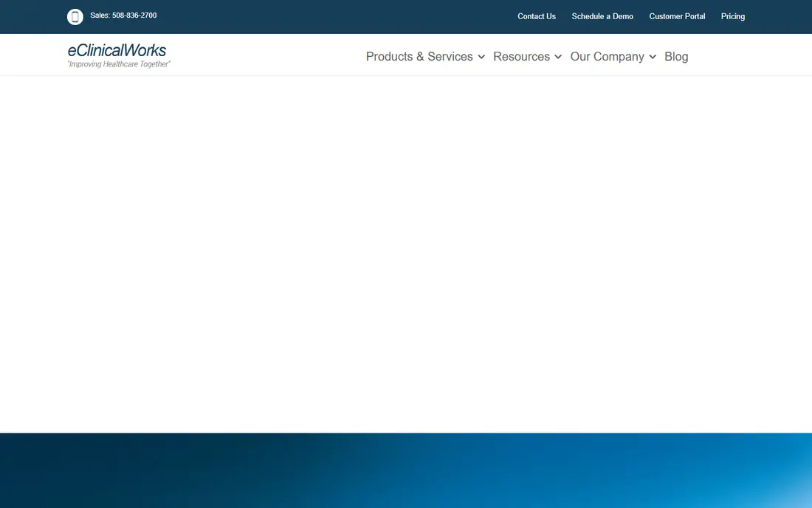This screenshot has height=508, width=812.
Task: Click the "Improving Healthcare Together" tagline
Action: pos(119,64)
